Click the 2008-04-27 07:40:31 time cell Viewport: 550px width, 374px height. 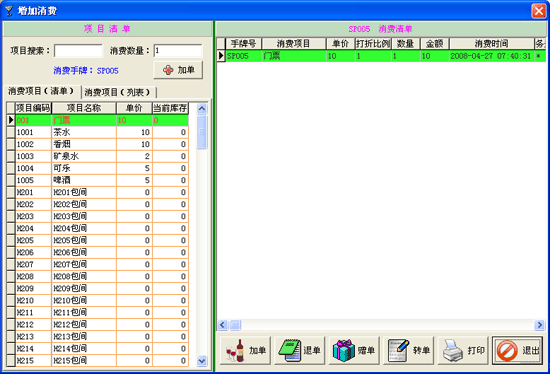[491, 56]
